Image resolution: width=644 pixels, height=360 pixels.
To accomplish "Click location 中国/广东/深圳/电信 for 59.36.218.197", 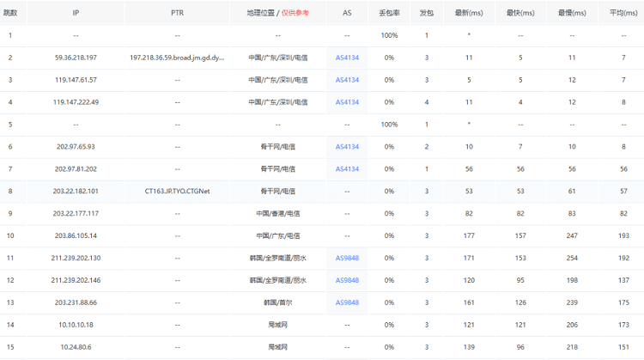I will click(x=277, y=58).
